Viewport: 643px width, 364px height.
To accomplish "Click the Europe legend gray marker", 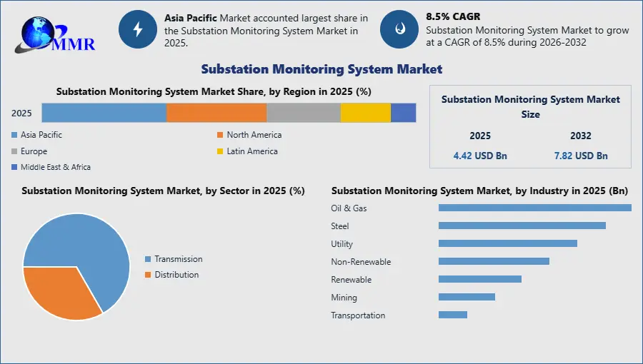I will pos(14,151).
